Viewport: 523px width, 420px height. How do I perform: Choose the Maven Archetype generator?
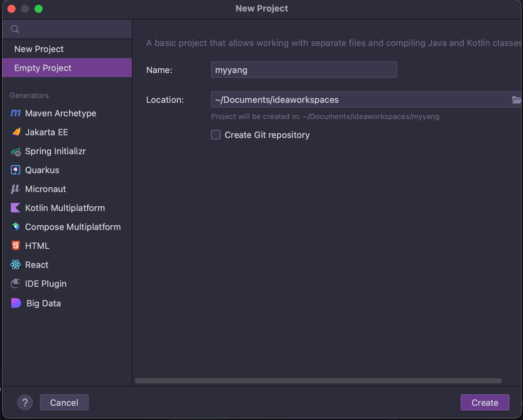pos(67,113)
